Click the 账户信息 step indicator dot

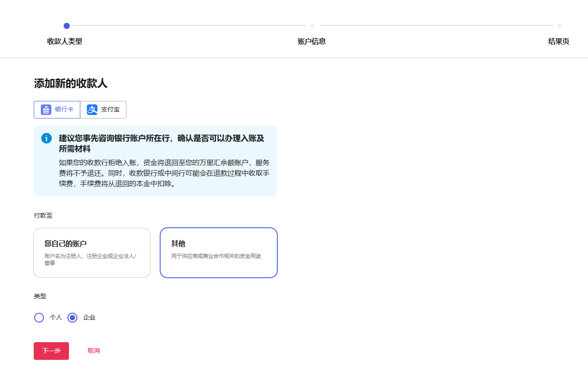(312, 26)
